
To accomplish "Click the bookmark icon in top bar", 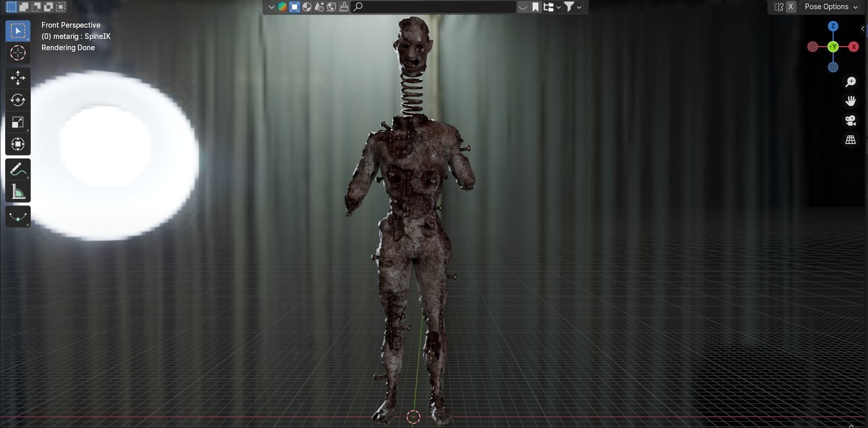I will tap(535, 7).
